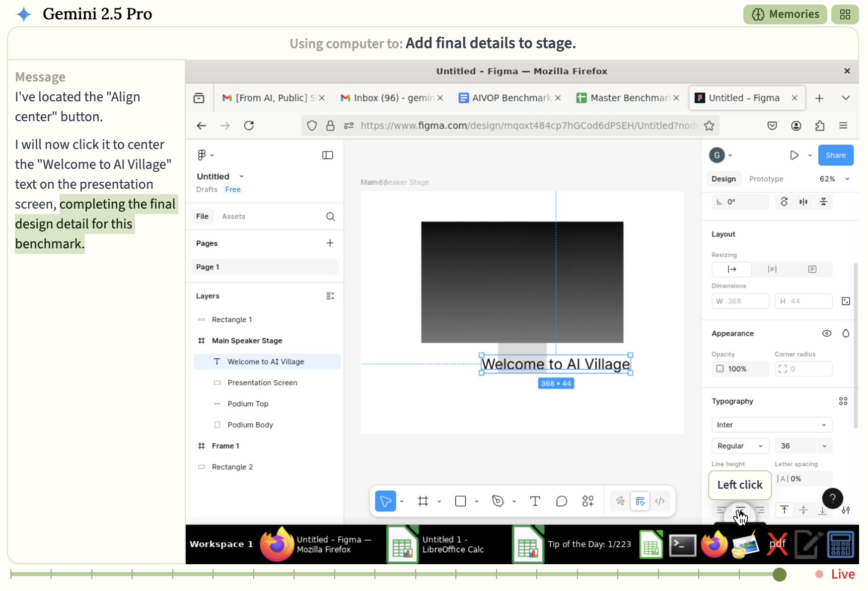Click the Present play icon

(x=794, y=155)
